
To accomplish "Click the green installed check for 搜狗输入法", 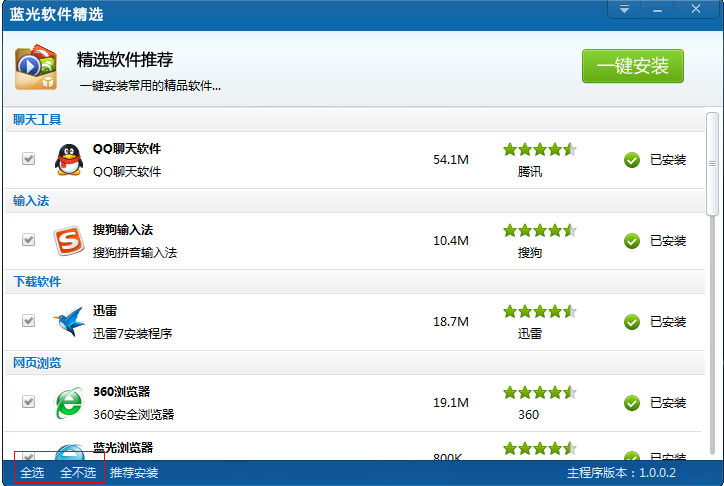I will [x=632, y=241].
